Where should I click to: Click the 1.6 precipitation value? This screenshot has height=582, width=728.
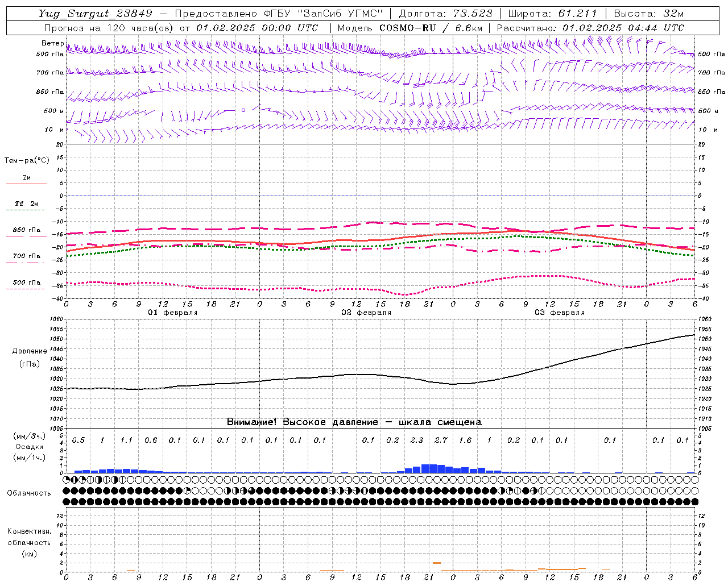[465, 440]
